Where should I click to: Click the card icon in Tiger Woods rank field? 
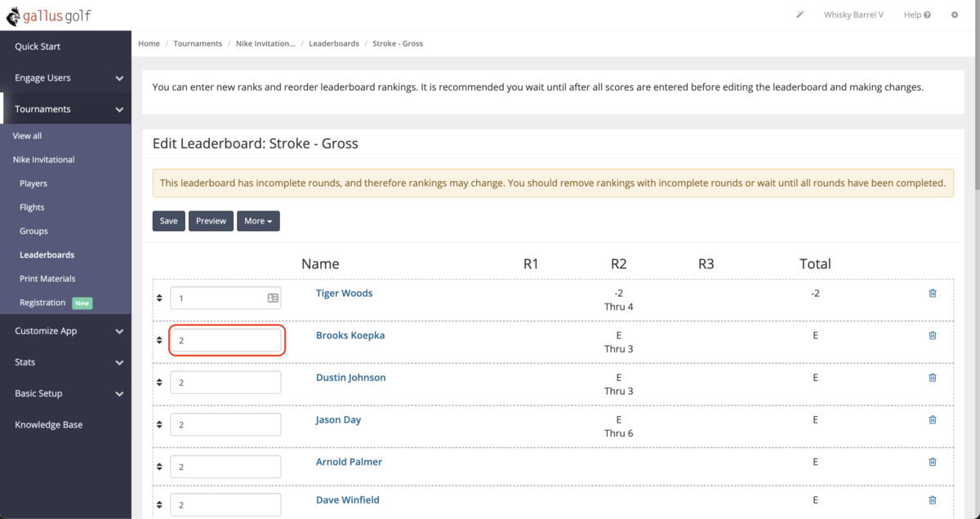(273, 298)
